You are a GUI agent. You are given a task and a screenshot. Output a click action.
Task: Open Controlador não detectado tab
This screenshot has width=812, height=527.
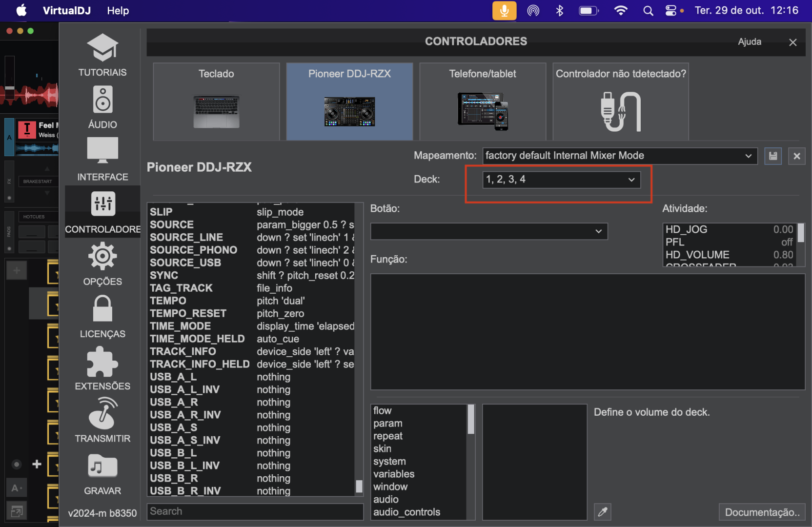tap(621, 101)
